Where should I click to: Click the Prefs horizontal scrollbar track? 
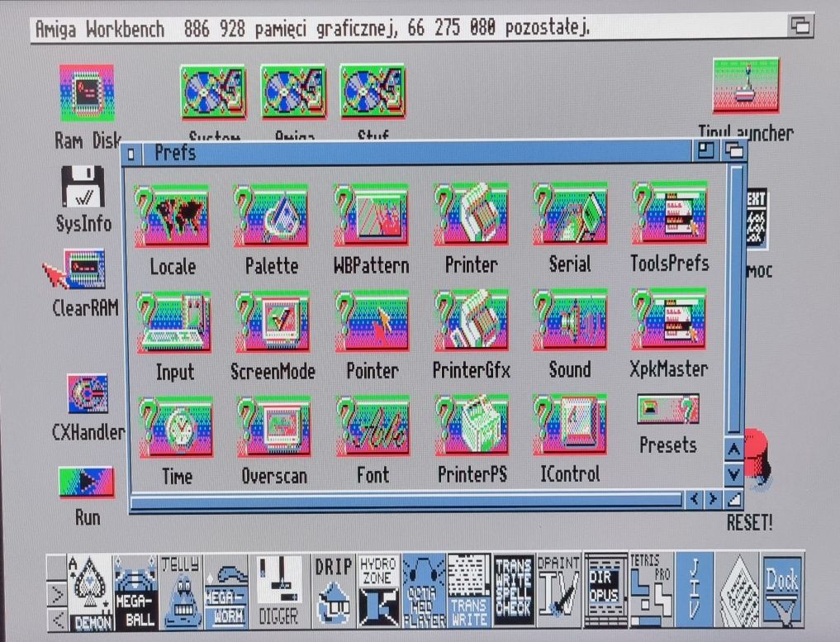407,501
